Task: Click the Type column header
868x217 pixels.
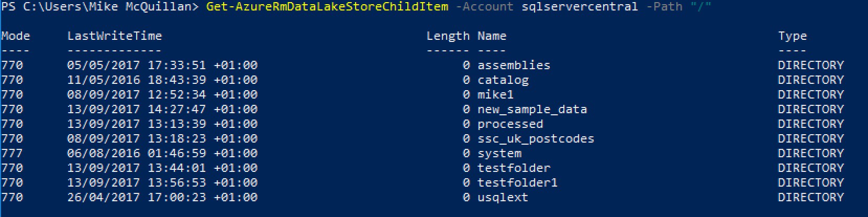Action: tap(792, 36)
